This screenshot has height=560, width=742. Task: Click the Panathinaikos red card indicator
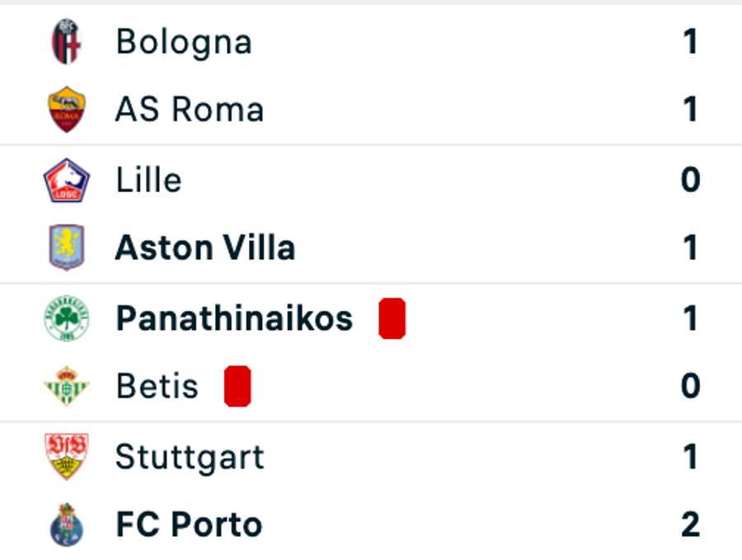(392, 318)
